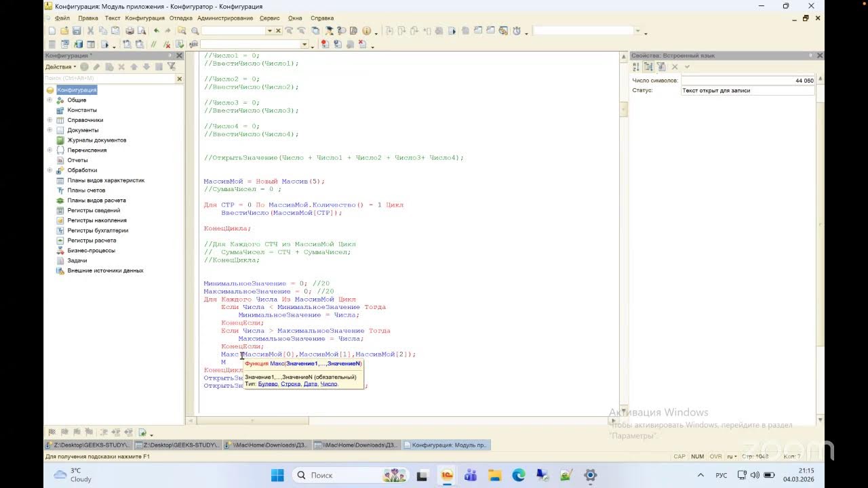Open the Конфигурация menu
Viewport: 868px width, 488px height.
[x=144, y=18]
